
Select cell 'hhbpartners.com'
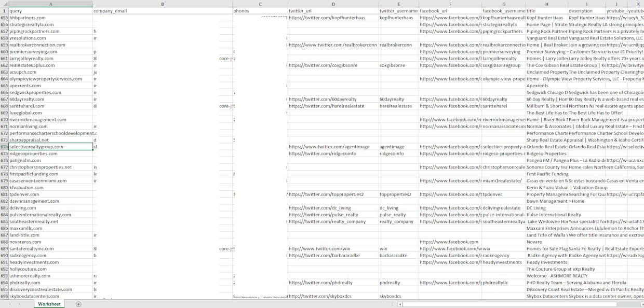50,18
